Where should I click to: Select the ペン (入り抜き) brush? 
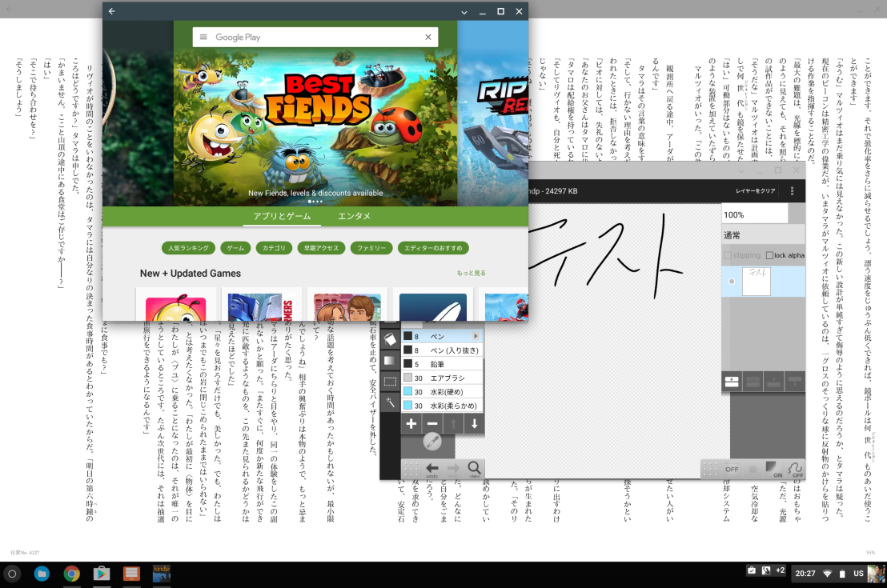pyautogui.click(x=442, y=350)
